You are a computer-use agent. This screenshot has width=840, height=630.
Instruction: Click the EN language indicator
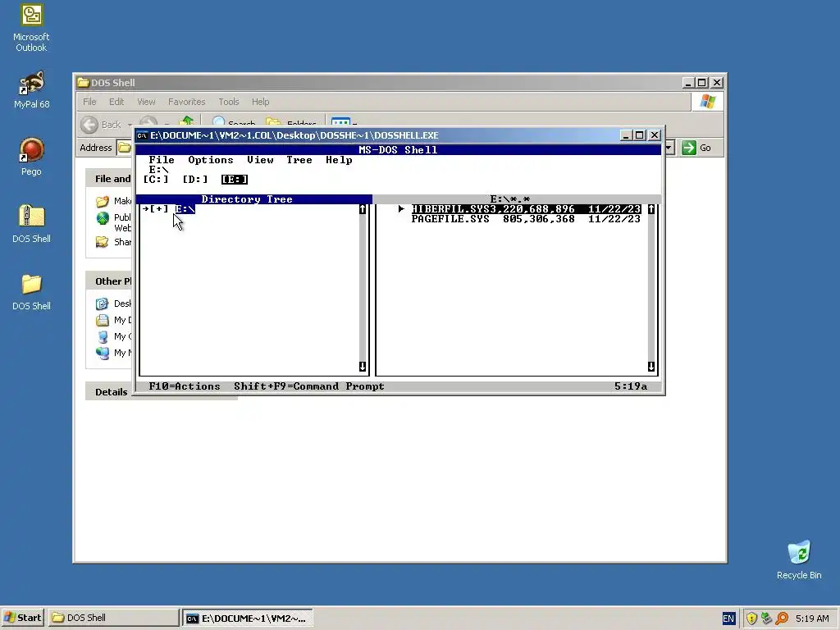point(728,619)
